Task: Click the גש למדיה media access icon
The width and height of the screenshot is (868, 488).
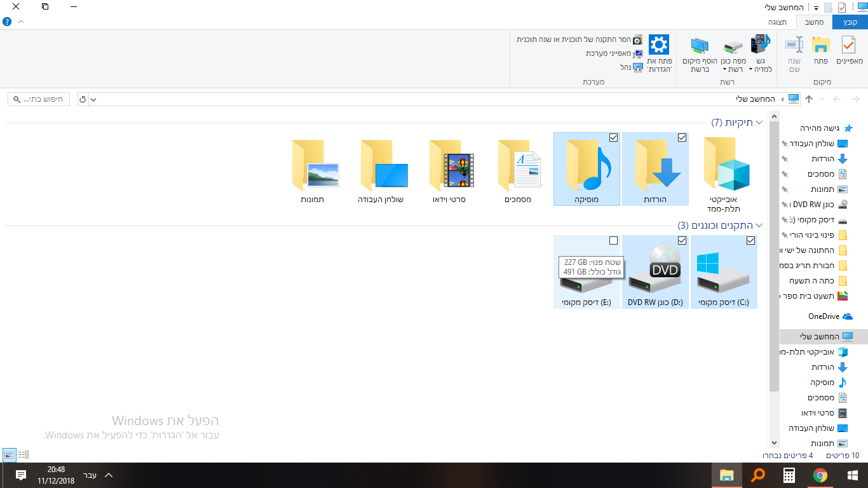Action: click(x=760, y=46)
